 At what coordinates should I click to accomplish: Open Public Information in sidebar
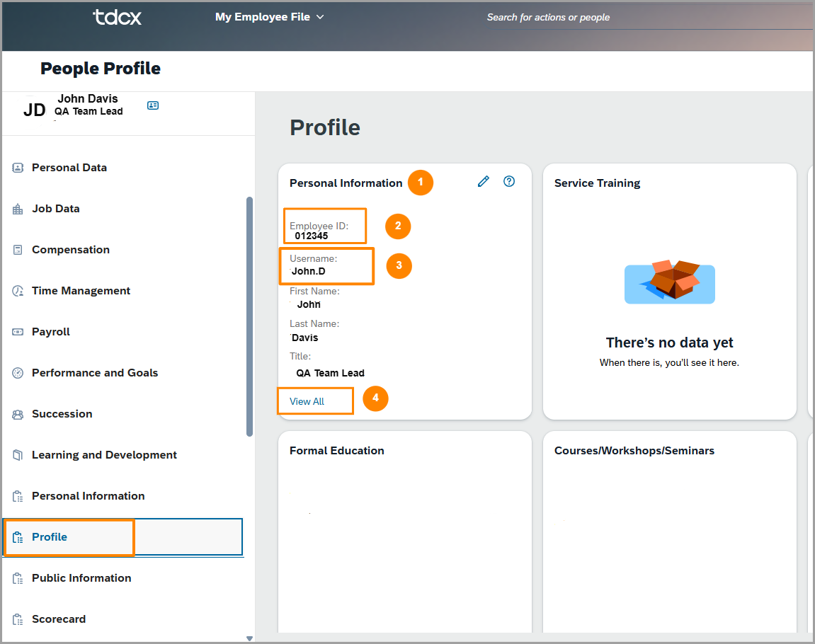81,578
